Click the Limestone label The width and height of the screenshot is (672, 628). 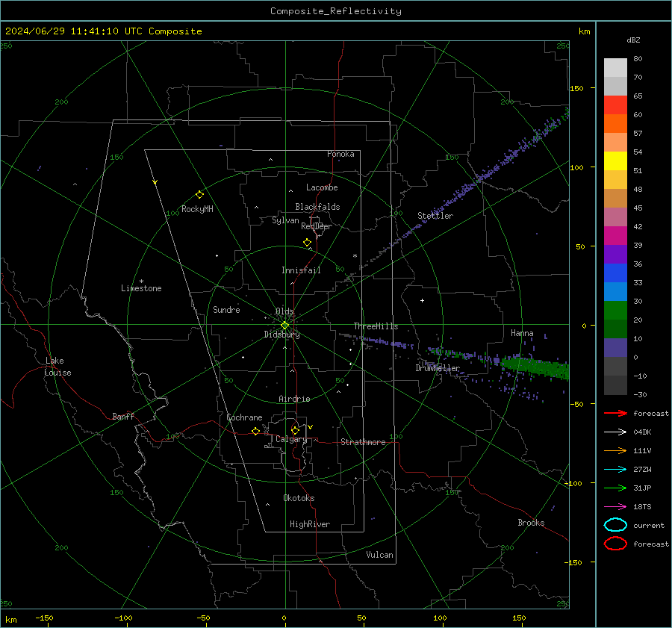(141, 288)
